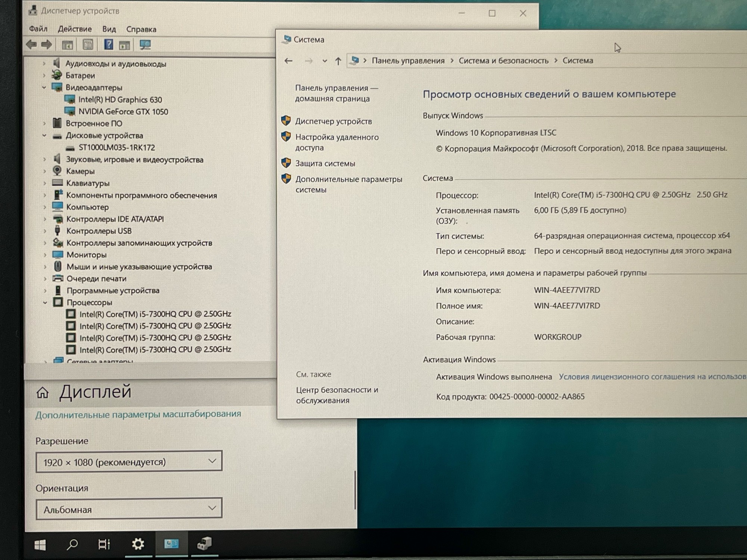Open Диспетчер устройств link in Система
This screenshot has width=747, height=560.
(x=334, y=121)
